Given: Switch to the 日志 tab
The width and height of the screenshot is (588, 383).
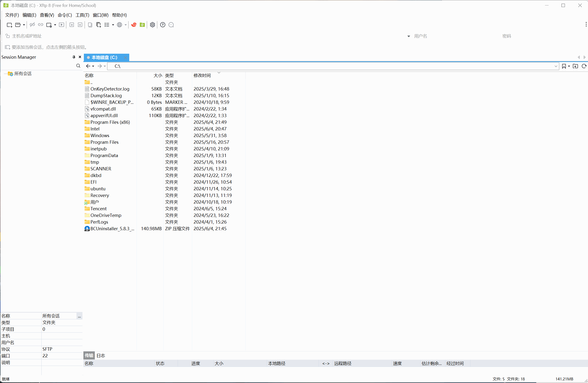Looking at the screenshot, I should coord(100,356).
